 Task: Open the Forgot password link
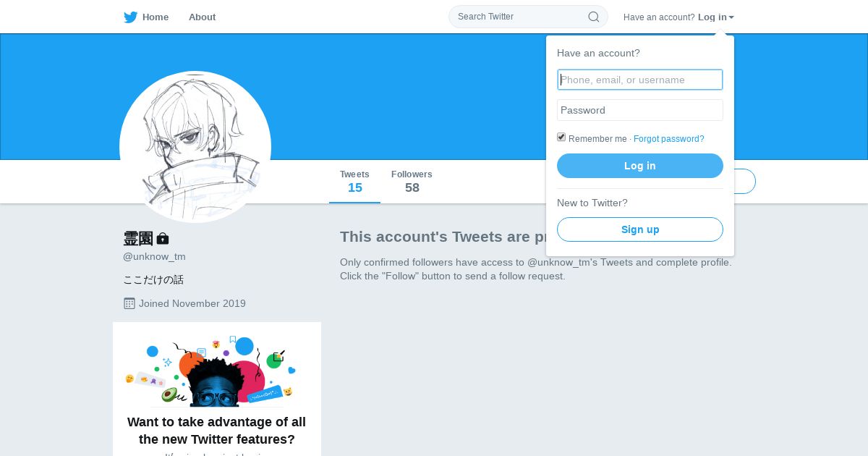(668, 139)
